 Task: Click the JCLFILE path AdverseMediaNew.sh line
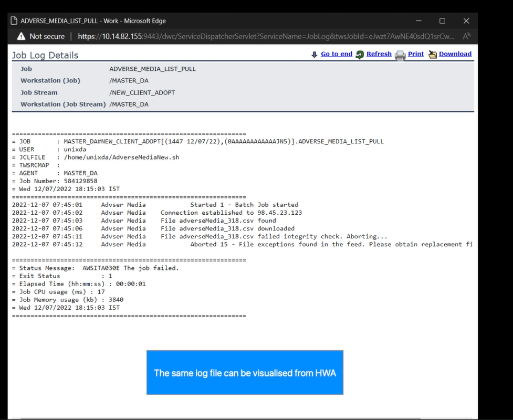(x=121, y=157)
